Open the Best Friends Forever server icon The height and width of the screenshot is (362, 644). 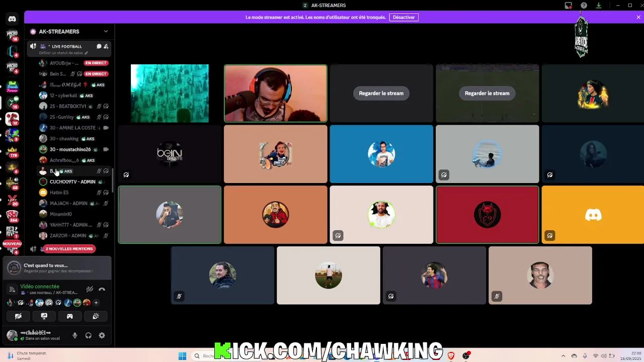12,86
